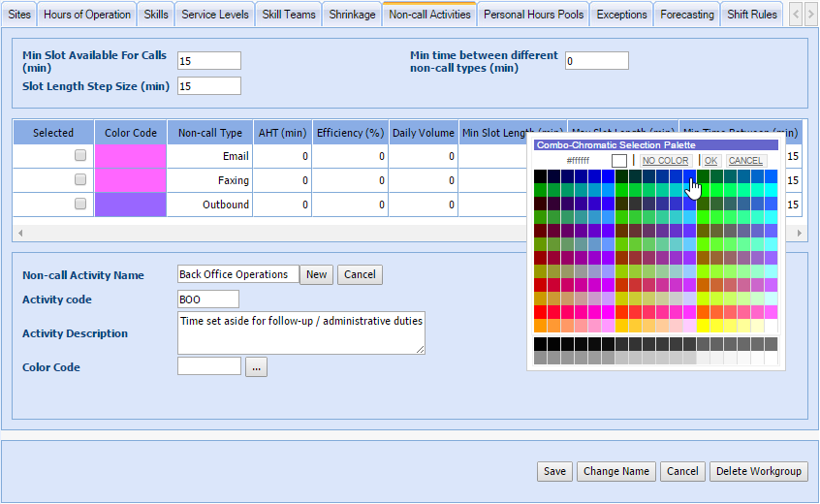Tick the Email row checkbox
The height and width of the screenshot is (504, 820).
[x=80, y=155]
